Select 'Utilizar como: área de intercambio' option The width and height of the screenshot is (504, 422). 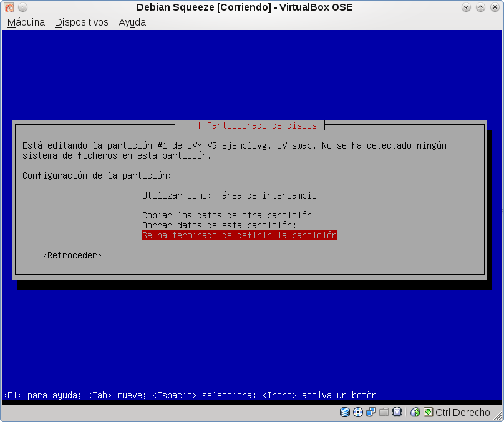[x=230, y=195]
